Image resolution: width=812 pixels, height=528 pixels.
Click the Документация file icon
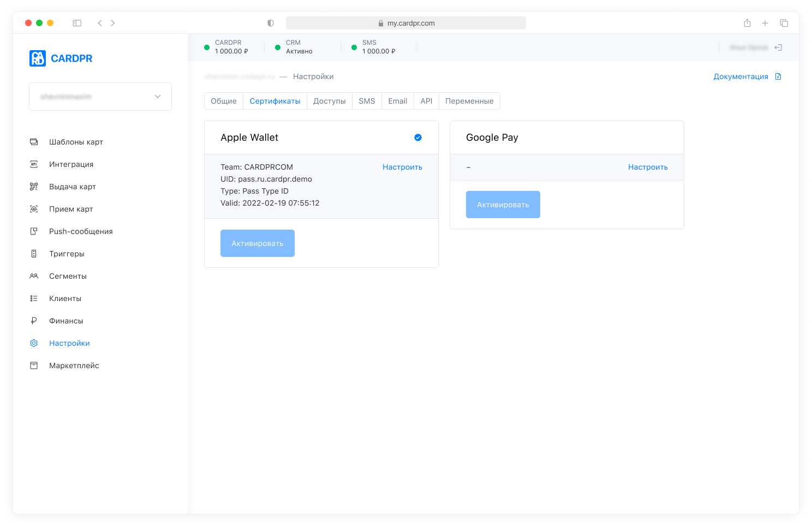(x=778, y=76)
